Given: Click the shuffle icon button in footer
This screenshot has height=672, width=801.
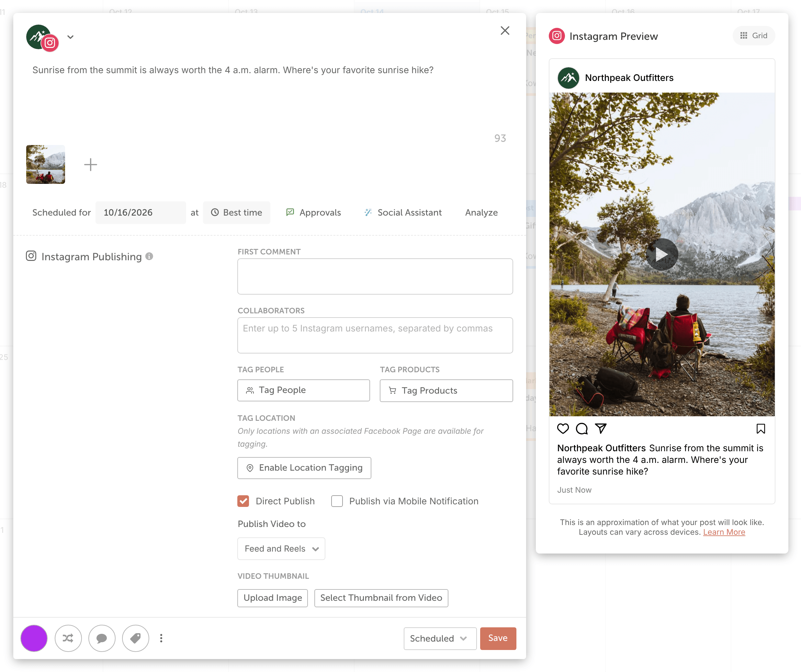Looking at the screenshot, I should [68, 638].
